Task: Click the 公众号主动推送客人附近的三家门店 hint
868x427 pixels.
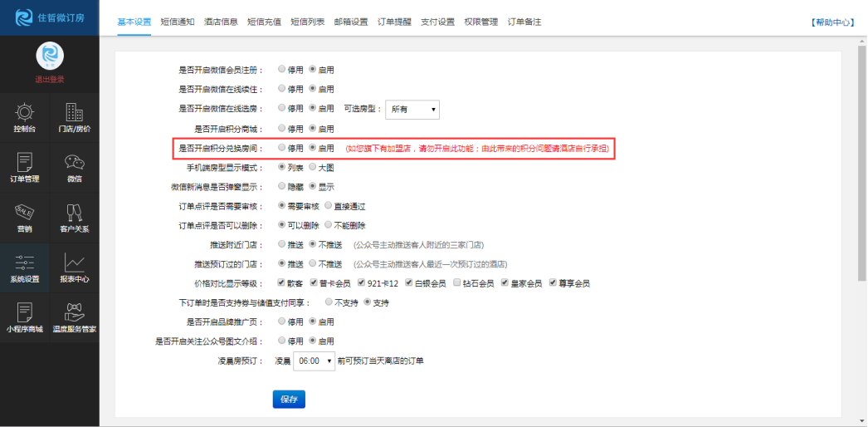Action: 418,245
